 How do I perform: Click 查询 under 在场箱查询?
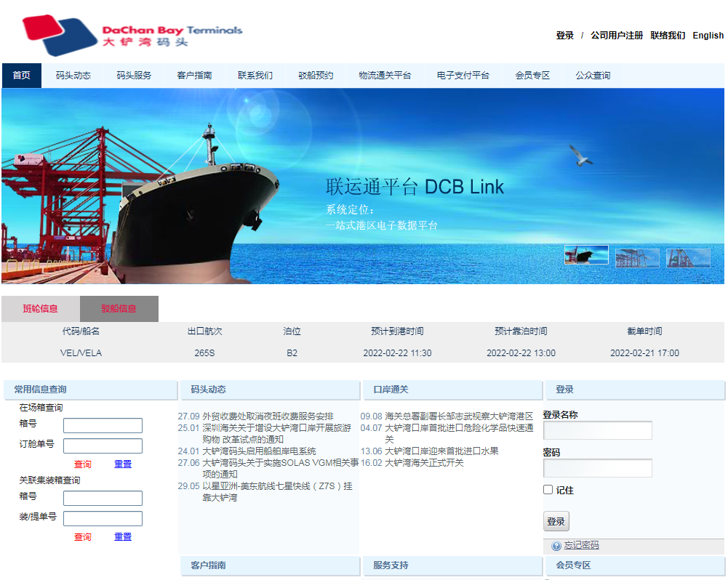click(83, 464)
